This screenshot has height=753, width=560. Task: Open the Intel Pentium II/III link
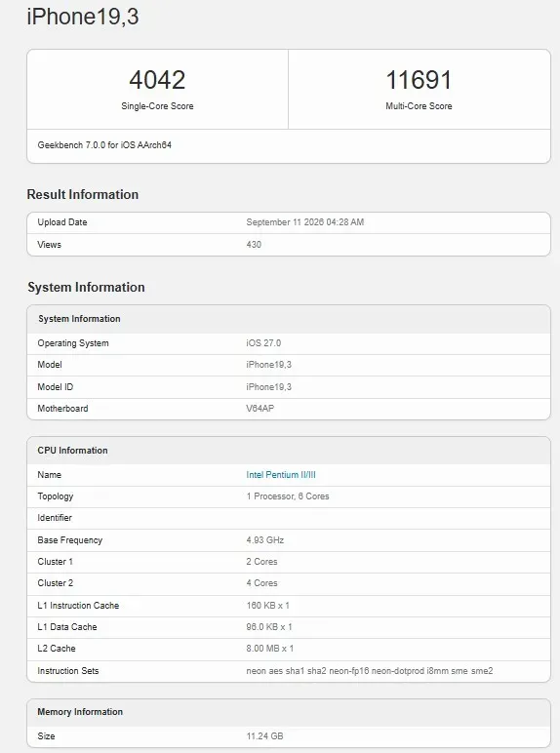[281, 474]
